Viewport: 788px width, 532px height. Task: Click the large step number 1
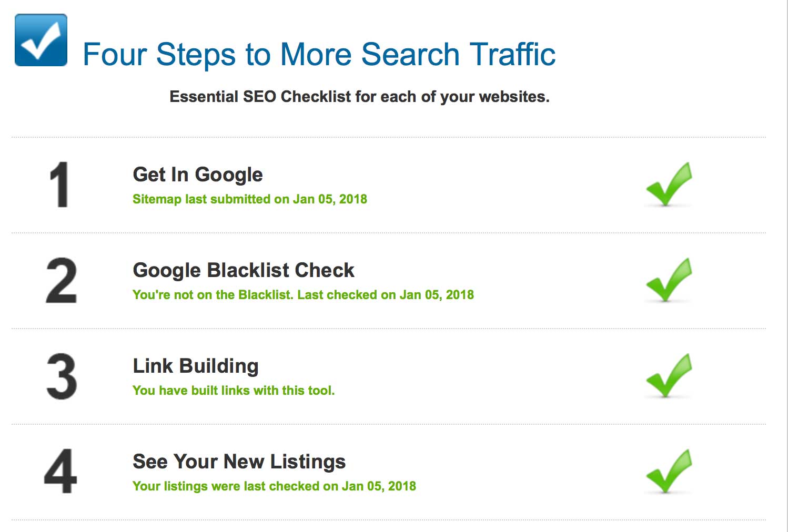[x=59, y=185]
